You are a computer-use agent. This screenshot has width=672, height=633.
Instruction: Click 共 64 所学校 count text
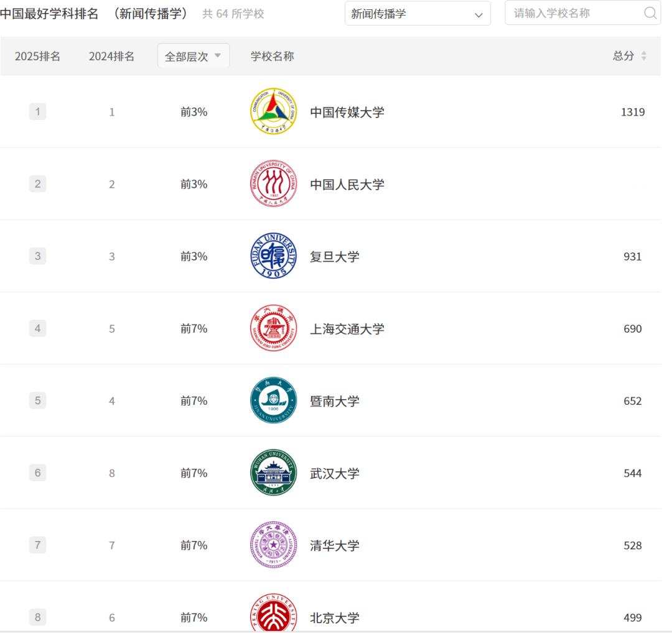233,14
